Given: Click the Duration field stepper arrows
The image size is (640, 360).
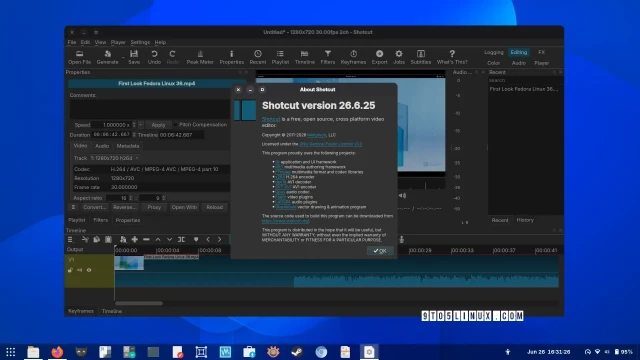Looking at the screenshot, I should pyautogui.click(x=134, y=135).
